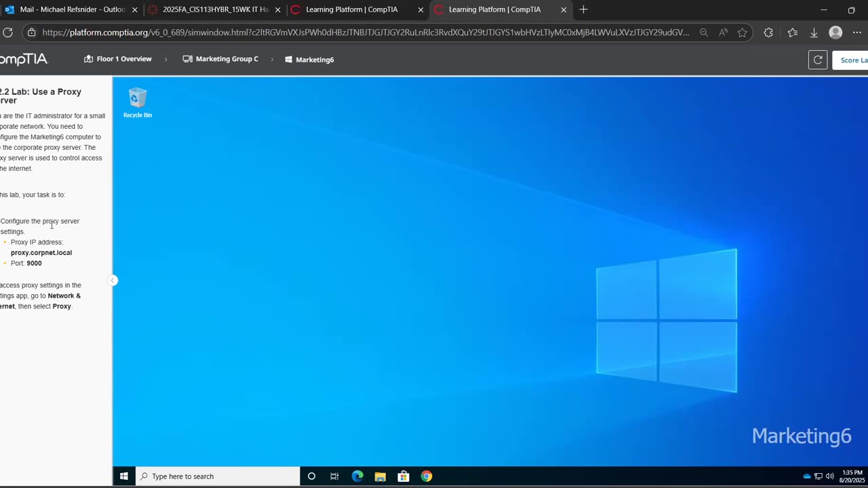Screen dimensions: 868x488
Task: Click the zoom magnifier icon in address bar
Action: [704, 33]
